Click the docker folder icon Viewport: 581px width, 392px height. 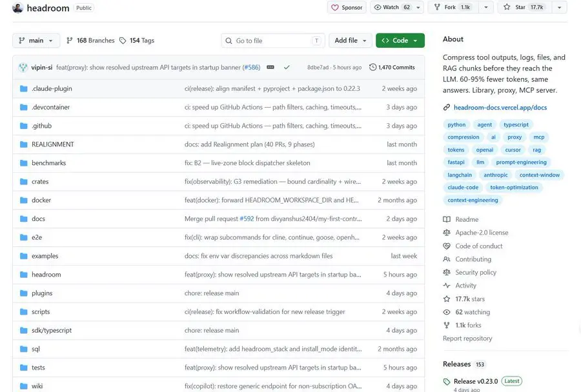[x=24, y=201]
